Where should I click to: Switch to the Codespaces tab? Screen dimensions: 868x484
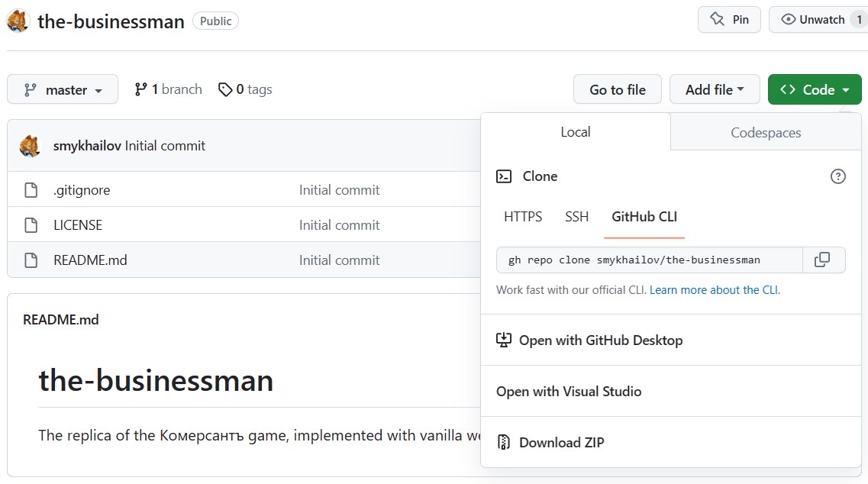pyautogui.click(x=765, y=132)
